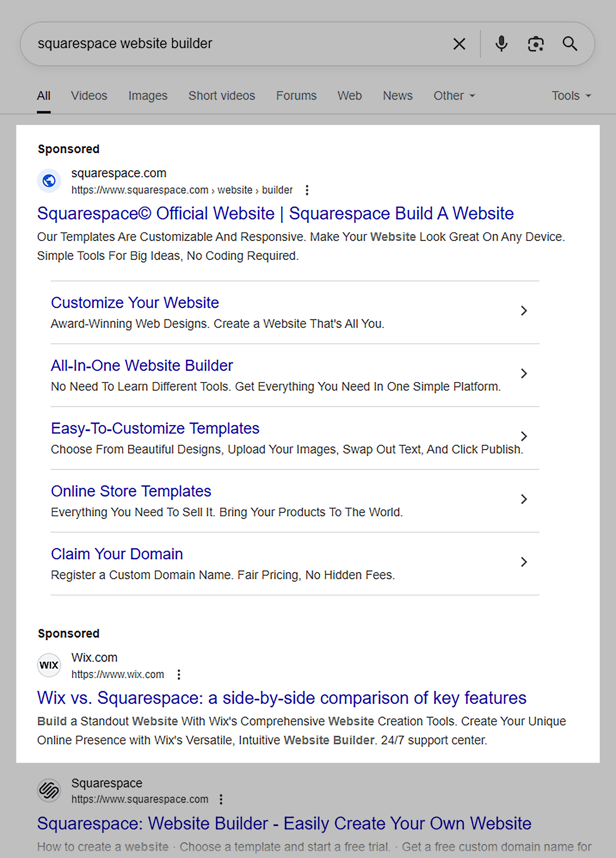
Task: Open search by image camera icon
Action: 536,44
